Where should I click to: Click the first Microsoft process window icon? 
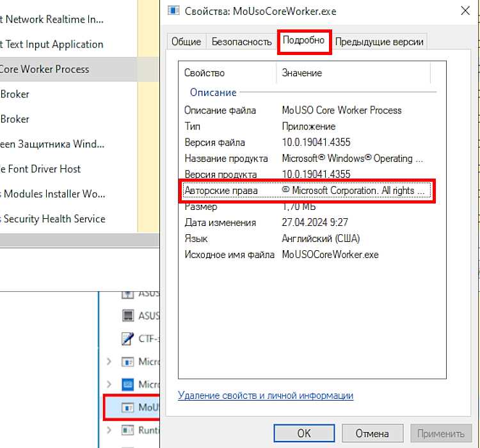[x=127, y=362]
